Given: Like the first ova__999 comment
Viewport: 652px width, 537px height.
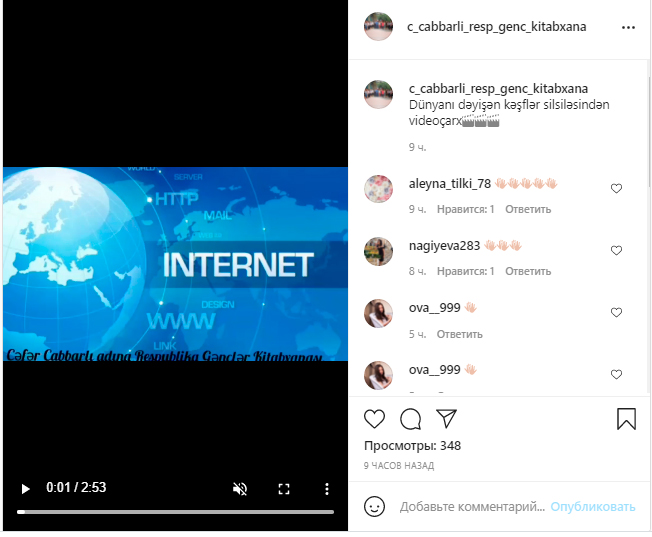Looking at the screenshot, I should tap(616, 312).
